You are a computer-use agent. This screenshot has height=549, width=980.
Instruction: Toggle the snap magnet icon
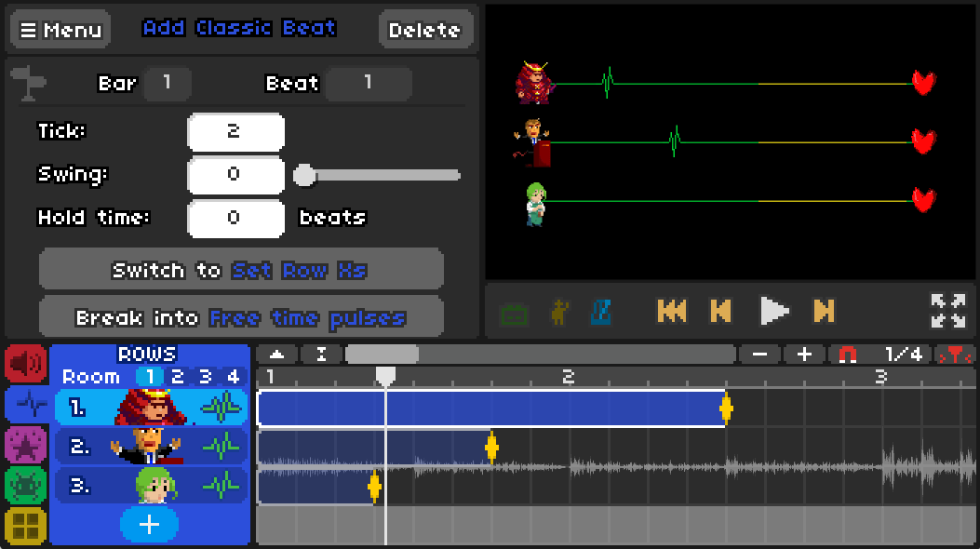[x=847, y=355]
